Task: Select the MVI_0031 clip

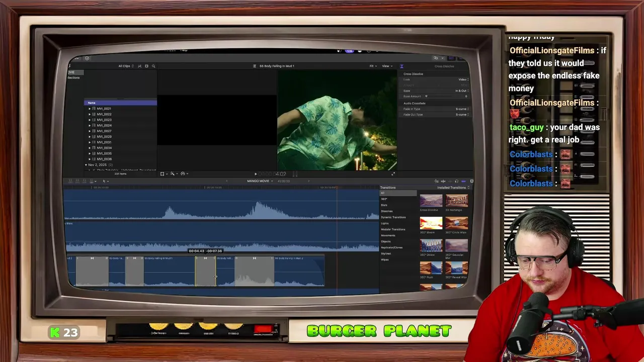Action: pyautogui.click(x=104, y=142)
